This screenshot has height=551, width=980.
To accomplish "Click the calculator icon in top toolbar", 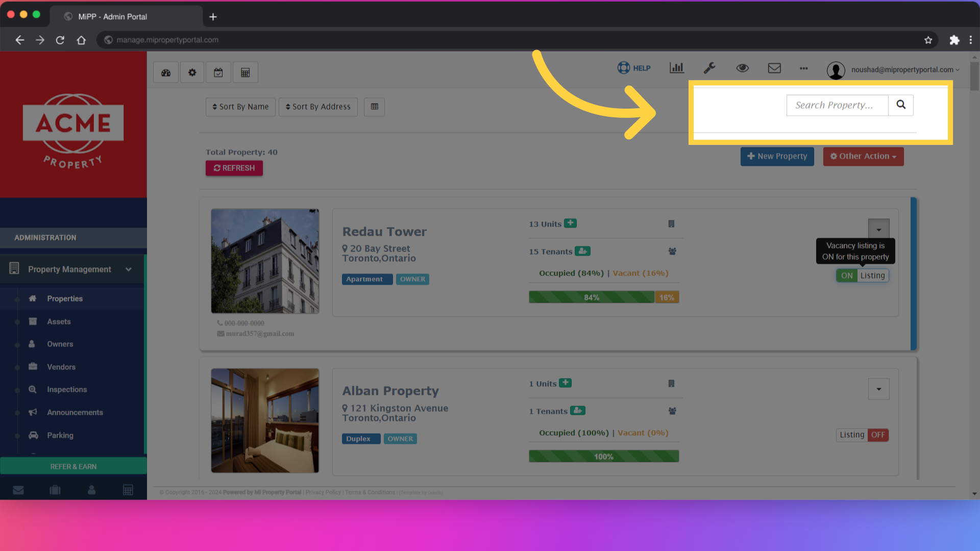I will coord(246,72).
